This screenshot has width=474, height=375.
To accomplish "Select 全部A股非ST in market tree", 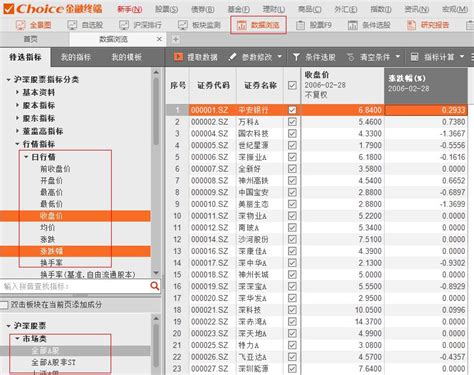I will click(x=54, y=362).
